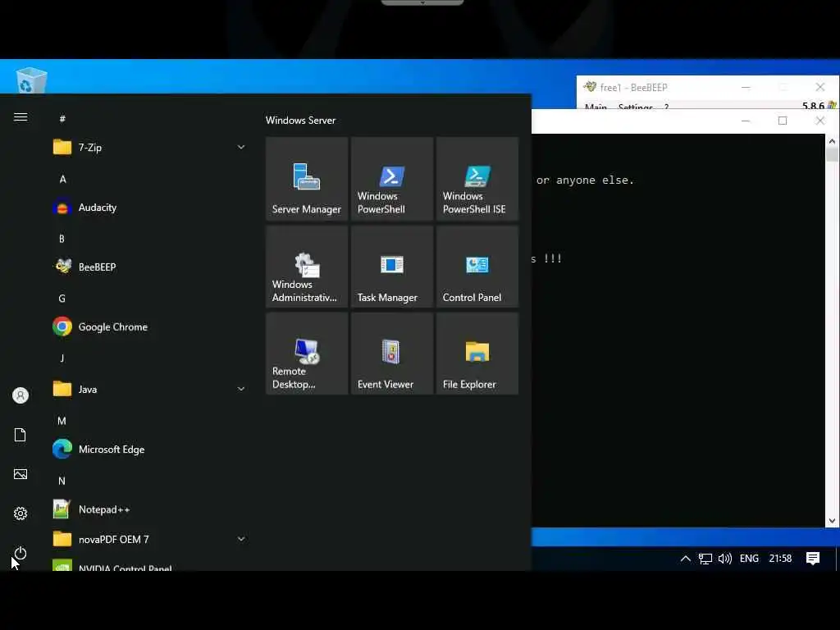This screenshot has height=630, width=840.
Task: Select the # letter header
Action: click(62, 118)
